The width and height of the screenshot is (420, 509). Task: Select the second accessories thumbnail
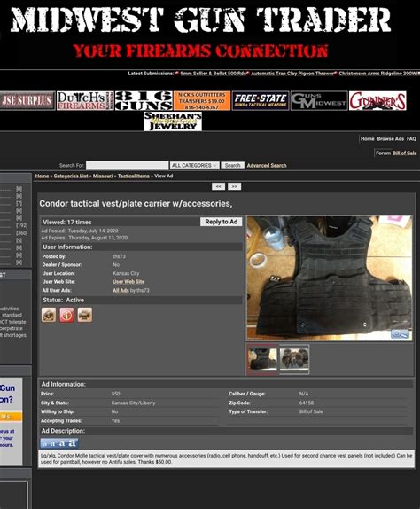[294, 359]
